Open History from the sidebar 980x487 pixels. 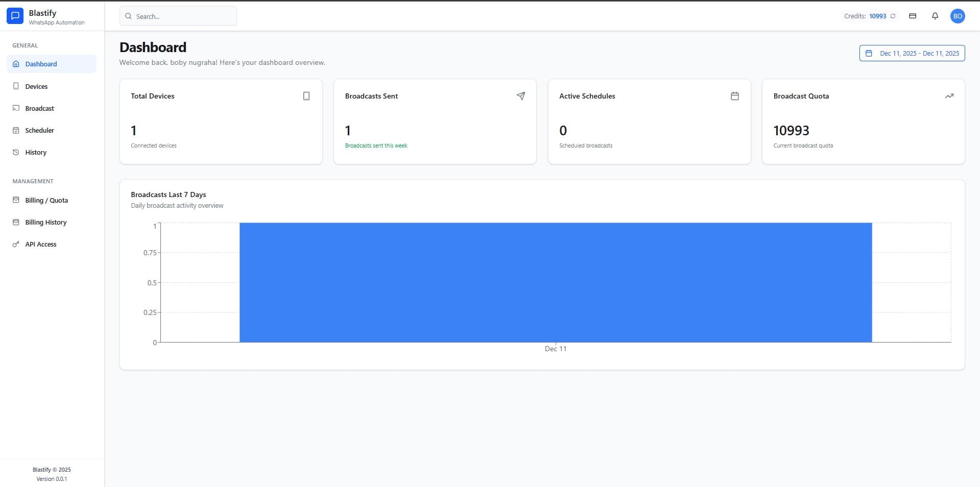pyautogui.click(x=36, y=152)
